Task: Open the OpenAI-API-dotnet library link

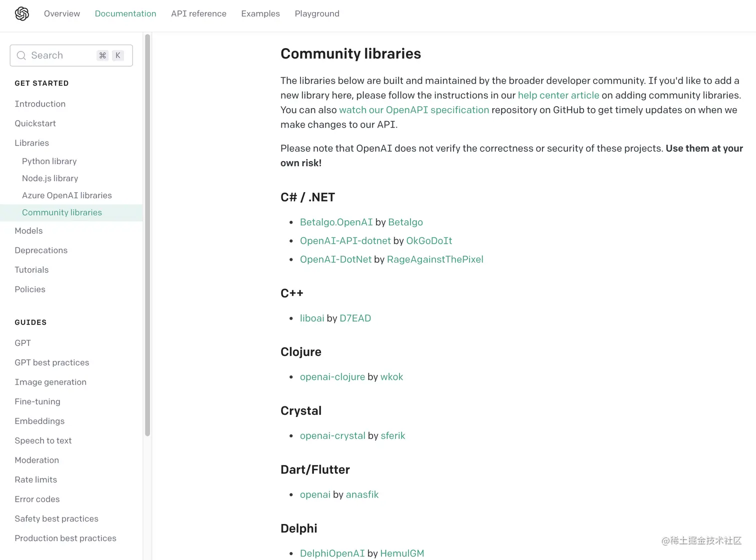Action: click(x=345, y=241)
